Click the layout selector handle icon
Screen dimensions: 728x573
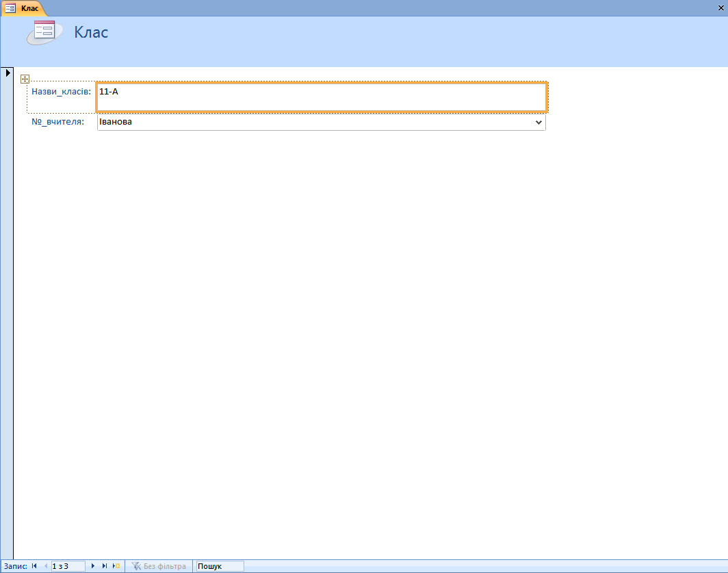25,79
